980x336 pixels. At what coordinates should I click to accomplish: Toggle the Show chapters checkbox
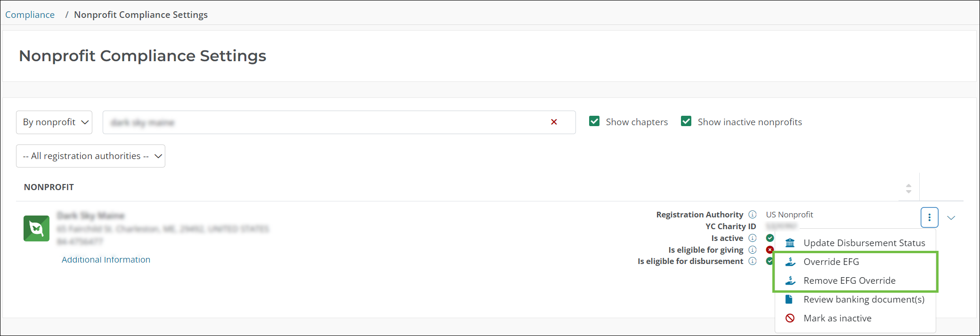pos(594,121)
